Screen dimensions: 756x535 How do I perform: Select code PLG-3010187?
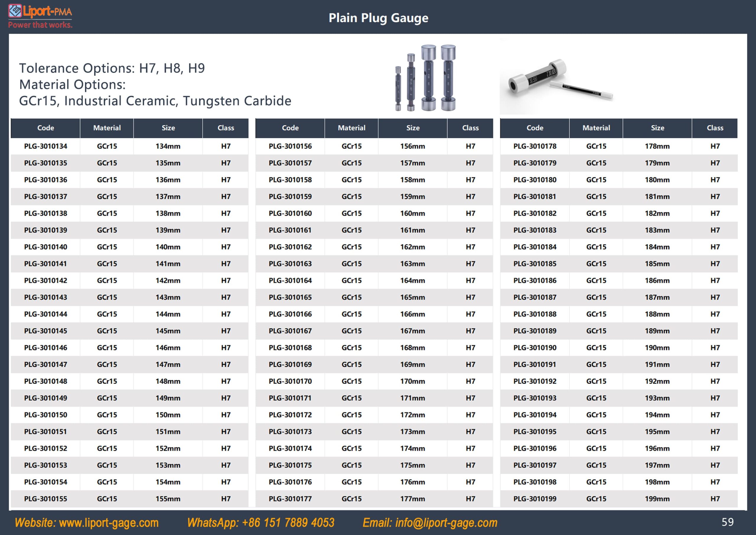click(535, 297)
